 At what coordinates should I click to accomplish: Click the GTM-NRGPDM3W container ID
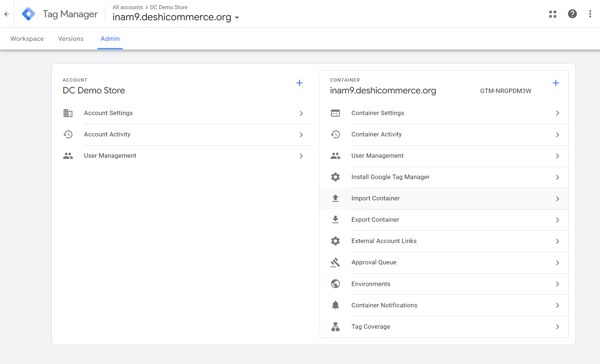tap(505, 91)
